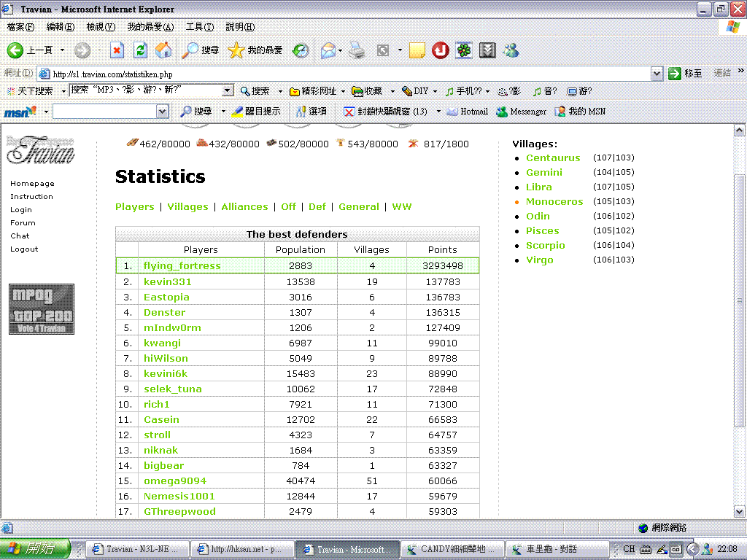Open player kevin331 profile link
Screen dimensions: 747x560
[167, 281]
